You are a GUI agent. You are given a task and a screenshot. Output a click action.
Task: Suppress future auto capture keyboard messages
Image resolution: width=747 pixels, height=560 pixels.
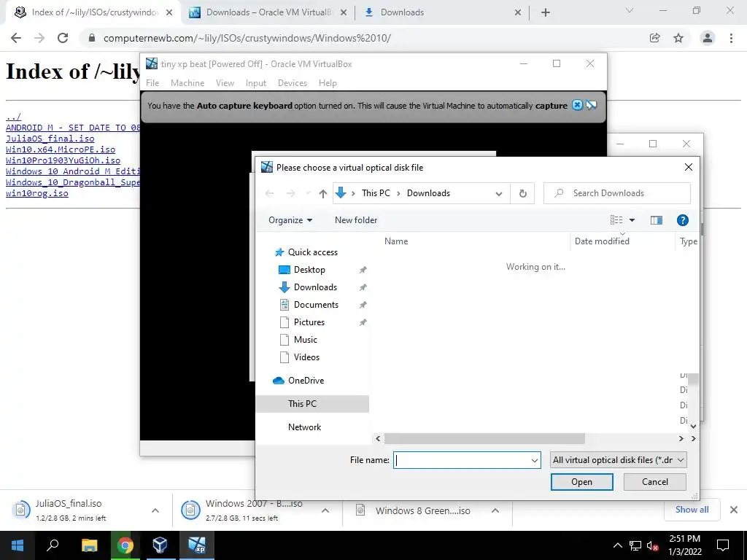pos(592,105)
